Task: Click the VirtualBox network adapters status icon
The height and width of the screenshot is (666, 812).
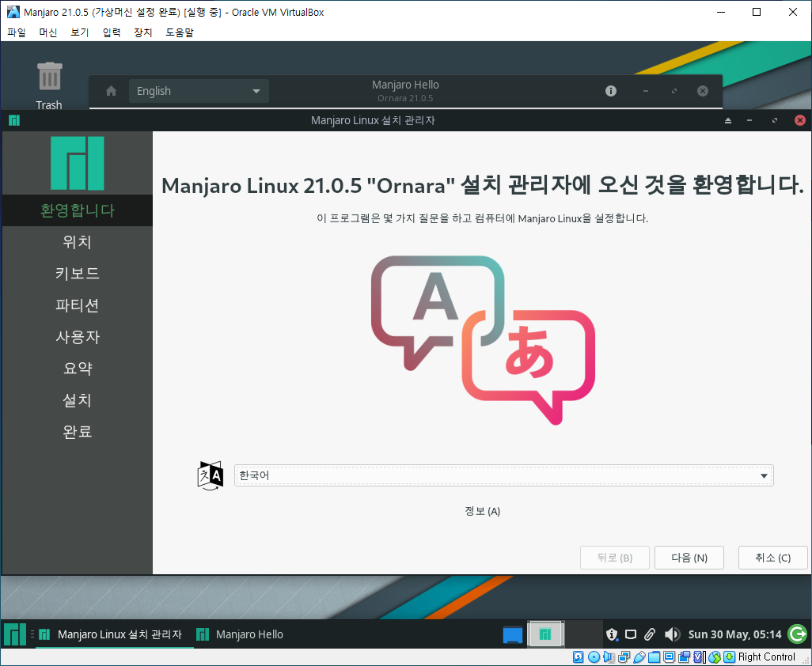Action: point(624,657)
